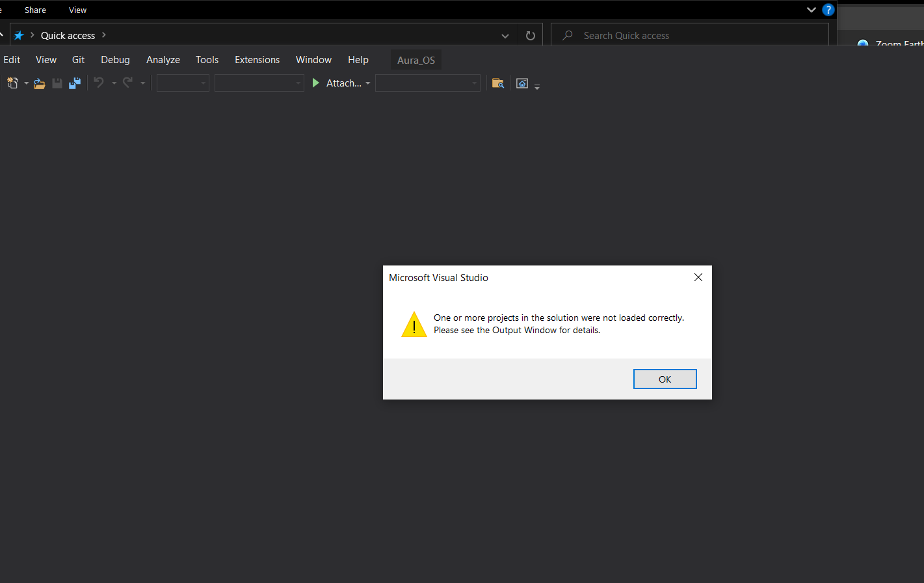
Task: Click the image preview toolbar icon
Action: point(521,83)
